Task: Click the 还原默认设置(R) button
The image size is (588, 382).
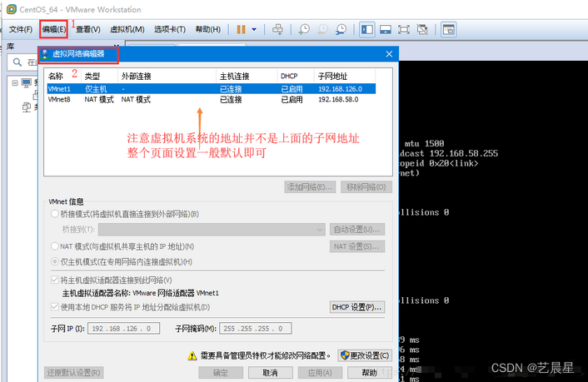Action: coord(74,373)
